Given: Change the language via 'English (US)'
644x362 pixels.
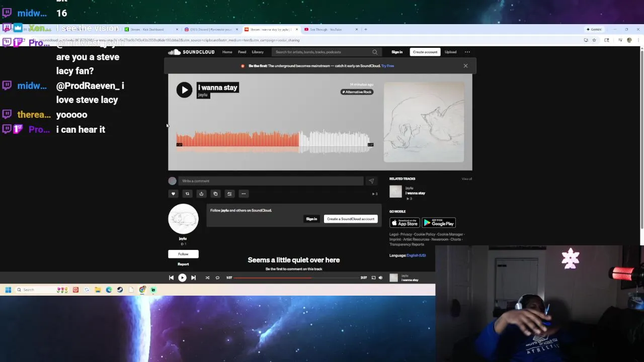Looking at the screenshot, I should tap(416, 255).
